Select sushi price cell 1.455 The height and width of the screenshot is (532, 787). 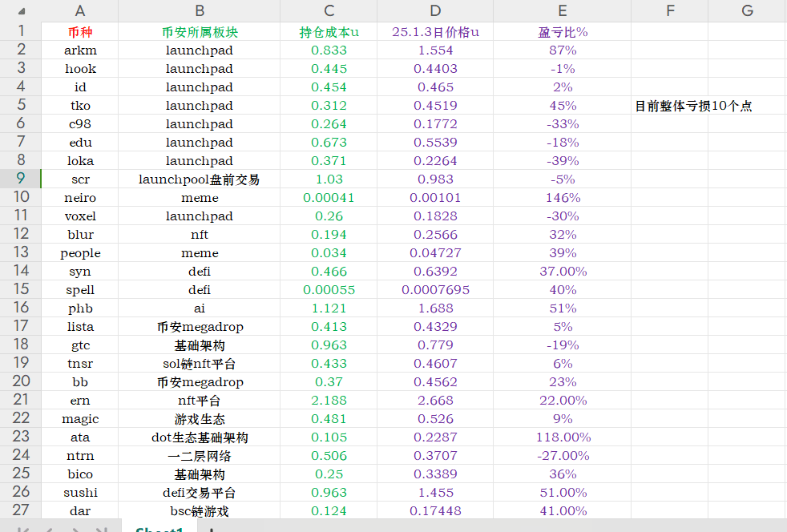pyautogui.click(x=435, y=493)
